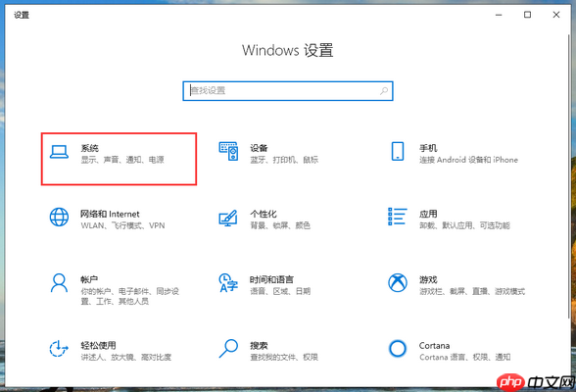Click the 你的帐户、电子邮件 description text

[129, 296]
